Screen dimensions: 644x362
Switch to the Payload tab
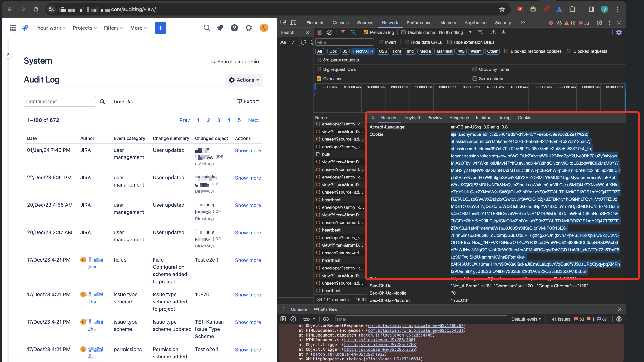pos(412,118)
